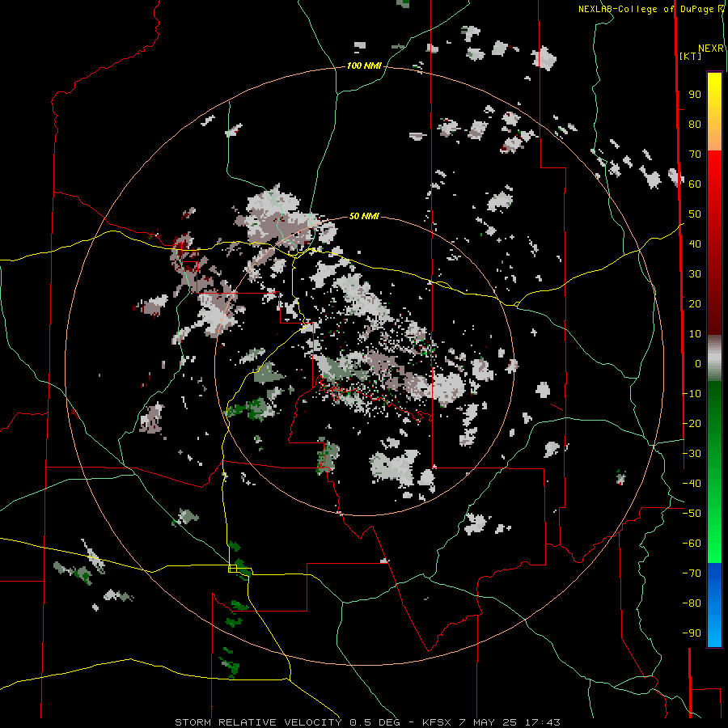
Task: Click the "KFSX" station identifier in caption
Action: pyautogui.click(x=437, y=722)
